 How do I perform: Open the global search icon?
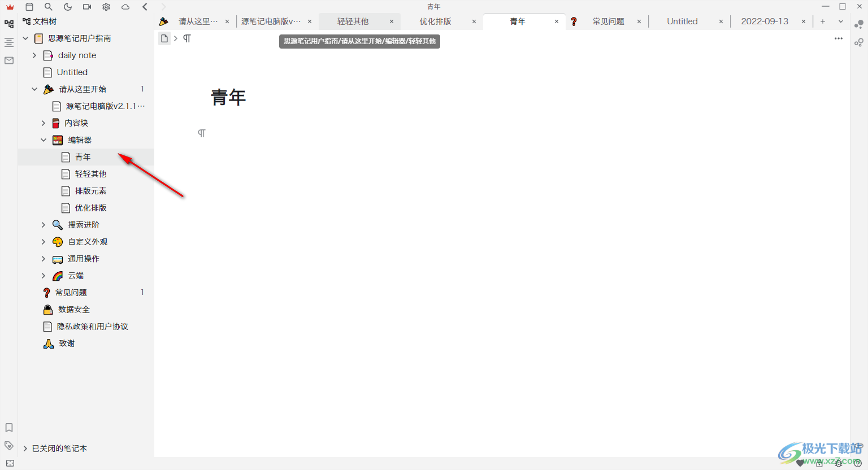48,6
